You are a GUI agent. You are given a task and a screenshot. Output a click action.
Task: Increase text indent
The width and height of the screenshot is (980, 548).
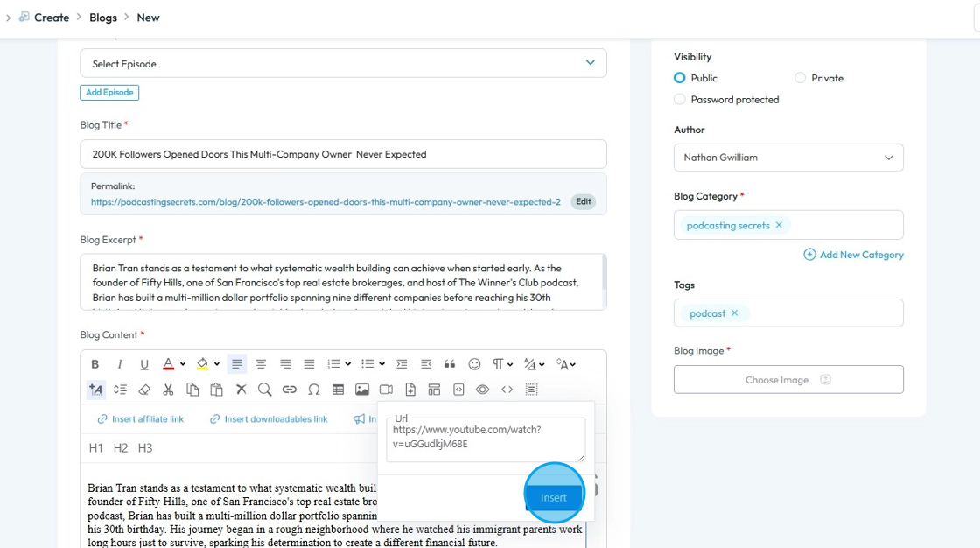tap(402, 364)
